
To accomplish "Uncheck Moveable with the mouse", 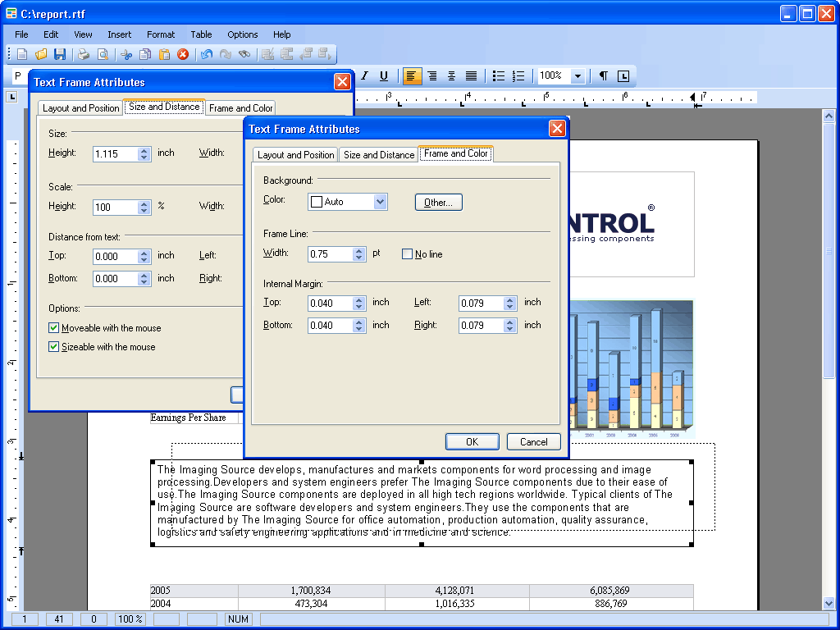I will 54,328.
